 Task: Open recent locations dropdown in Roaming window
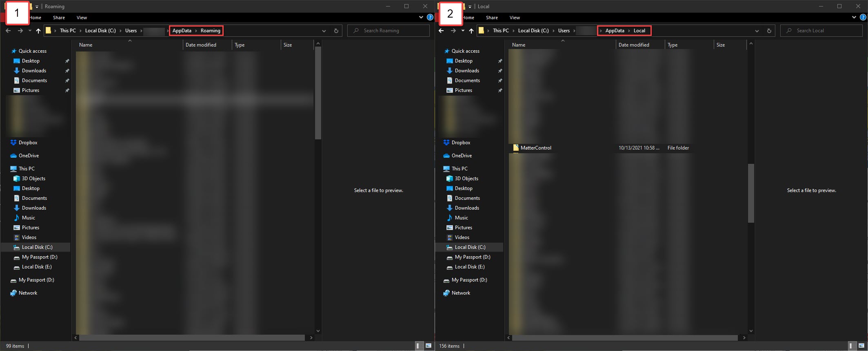coord(30,31)
